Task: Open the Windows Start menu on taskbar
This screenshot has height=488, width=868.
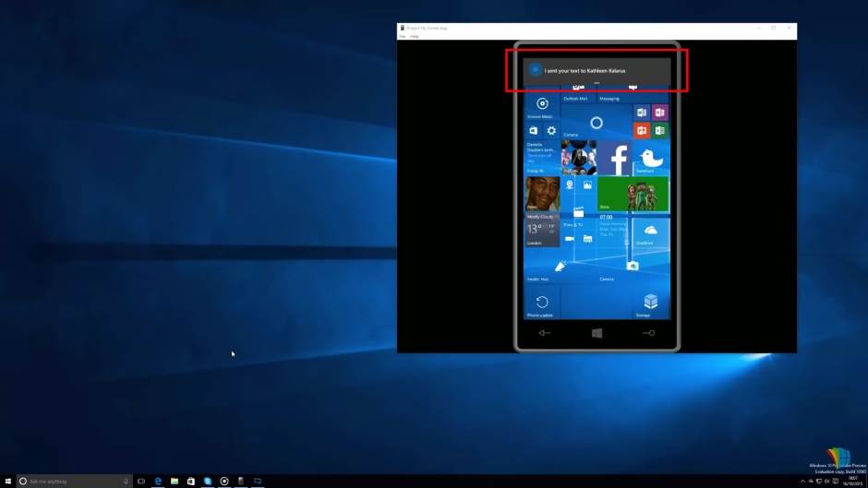Action: tap(7, 482)
